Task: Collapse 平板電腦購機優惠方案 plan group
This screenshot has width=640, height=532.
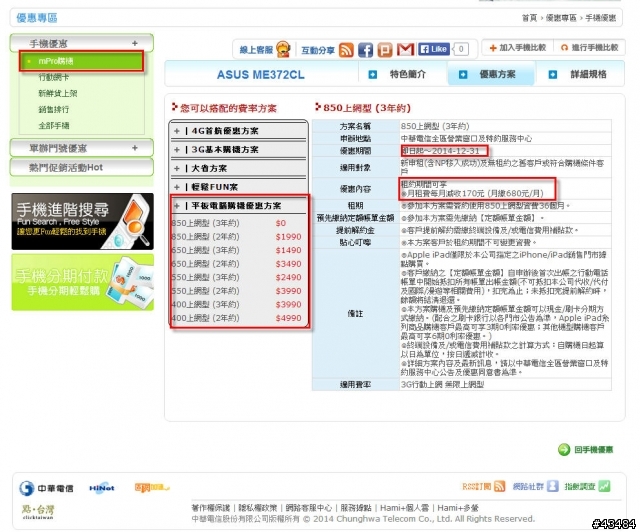Action: click(239, 206)
